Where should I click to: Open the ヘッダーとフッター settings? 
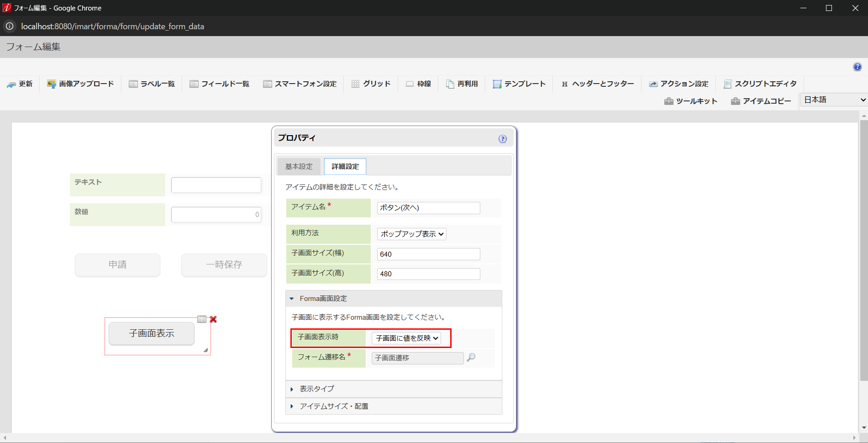point(597,84)
